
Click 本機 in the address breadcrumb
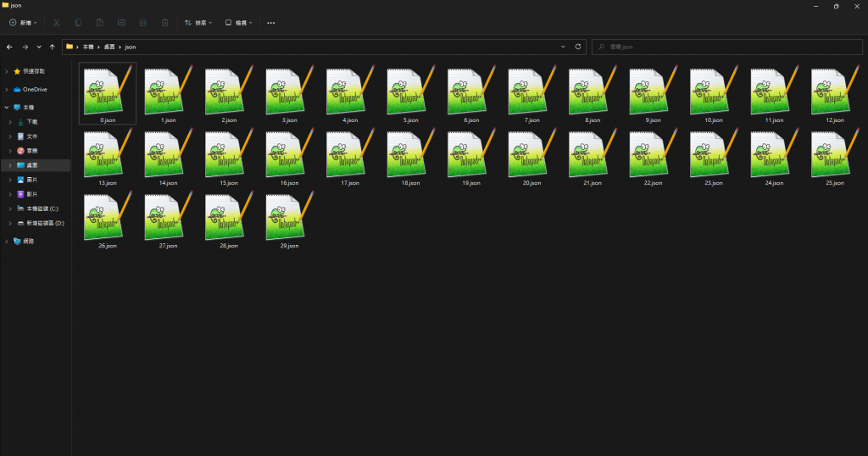[x=88, y=47]
